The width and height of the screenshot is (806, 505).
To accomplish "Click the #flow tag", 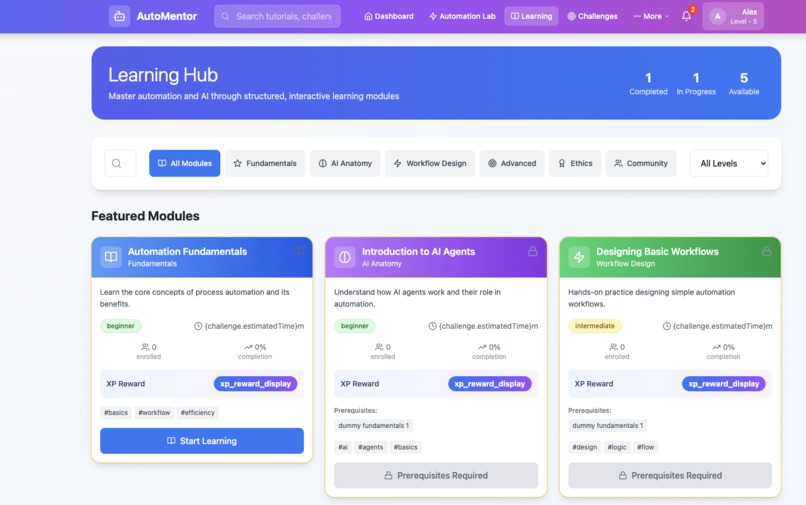I will pos(646,447).
